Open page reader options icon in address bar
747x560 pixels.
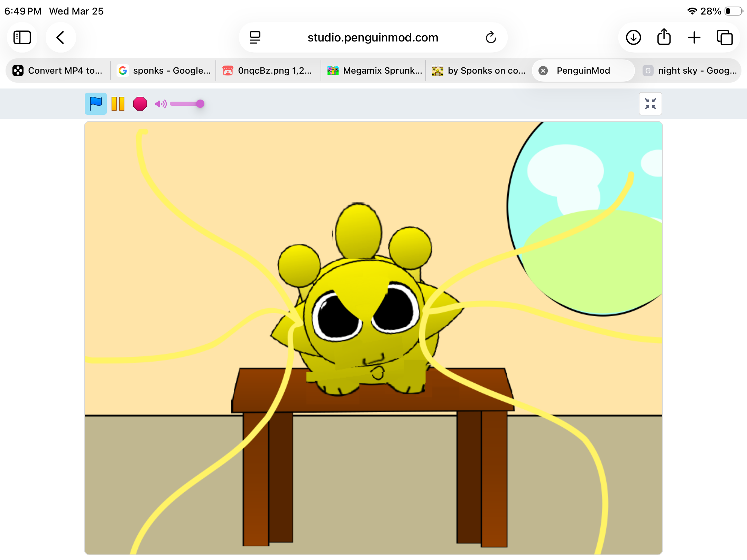point(255,37)
